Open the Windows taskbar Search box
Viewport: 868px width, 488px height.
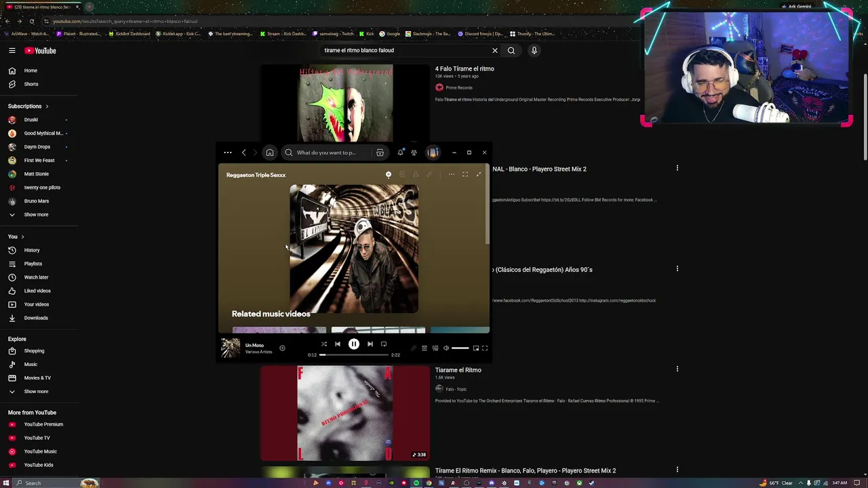(57, 483)
